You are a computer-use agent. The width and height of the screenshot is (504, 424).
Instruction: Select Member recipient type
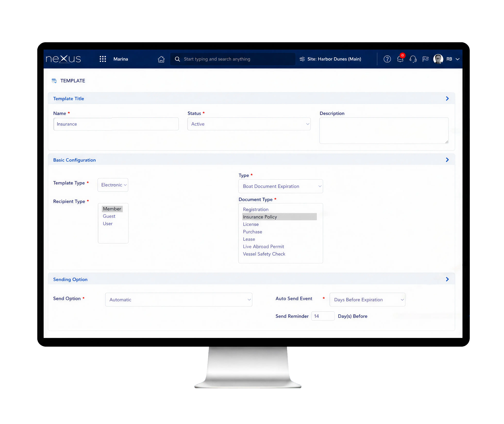(112, 209)
